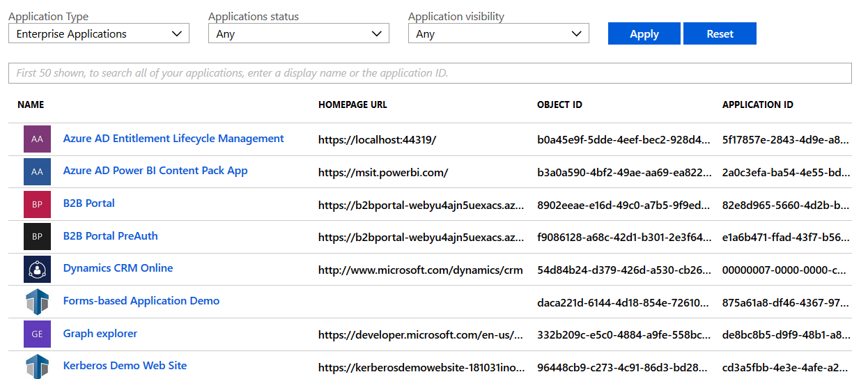Viewport: 868px width, 379px height.
Task: Select the http://www.microsoft.com/dynamics/crm URL cell
Action: click(420, 270)
